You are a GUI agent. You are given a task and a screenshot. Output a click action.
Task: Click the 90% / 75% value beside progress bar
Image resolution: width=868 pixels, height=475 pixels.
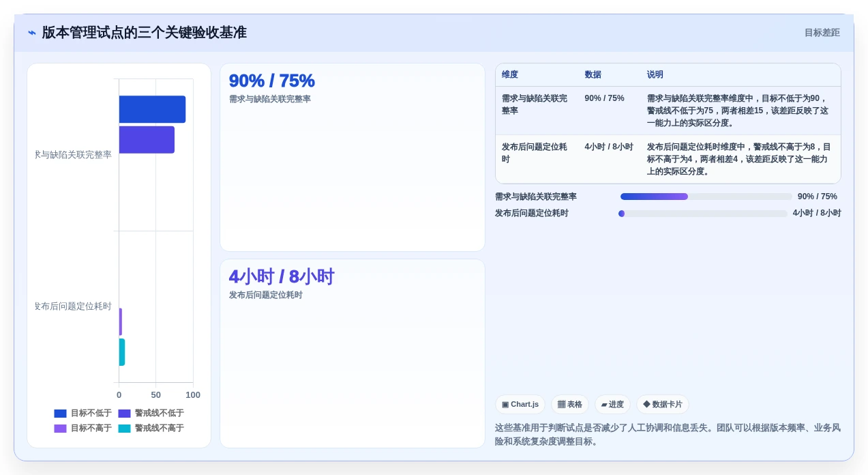(x=818, y=197)
